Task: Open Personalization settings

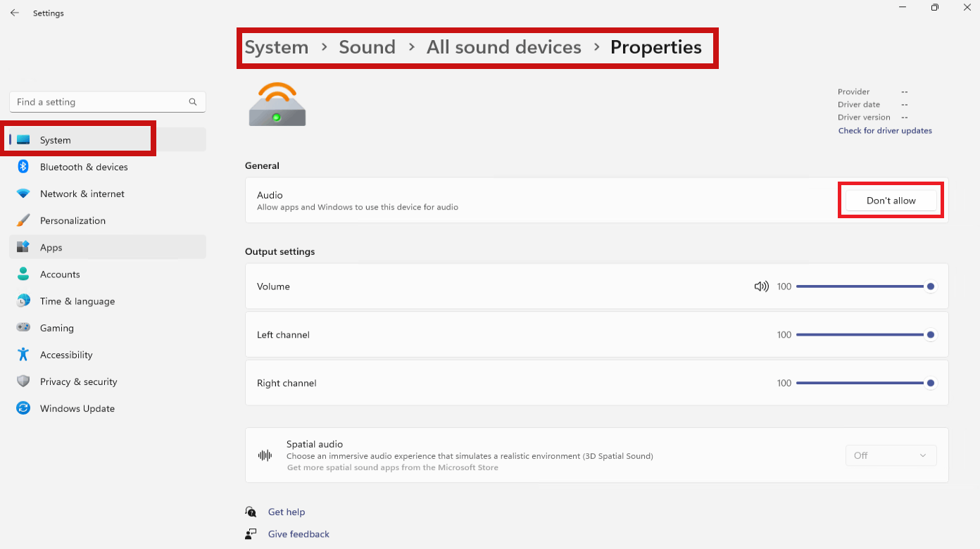Action: [x=107, y=220]
